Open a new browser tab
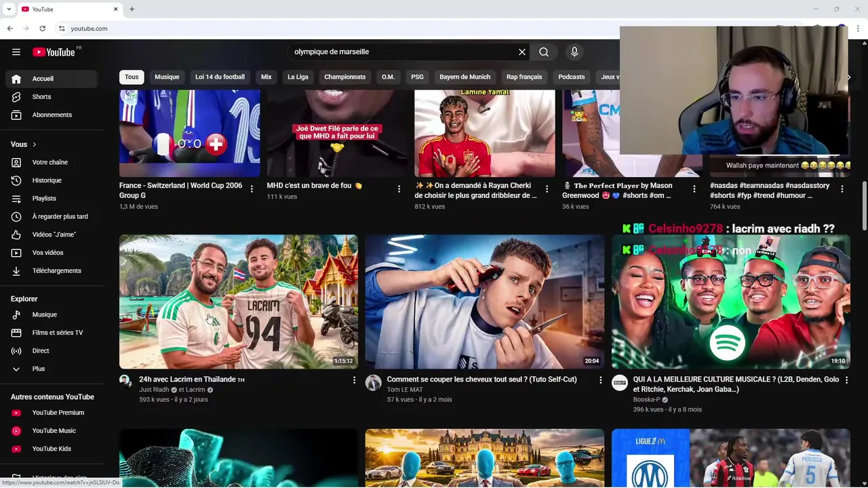868x488 pixels. pos(132,9)
